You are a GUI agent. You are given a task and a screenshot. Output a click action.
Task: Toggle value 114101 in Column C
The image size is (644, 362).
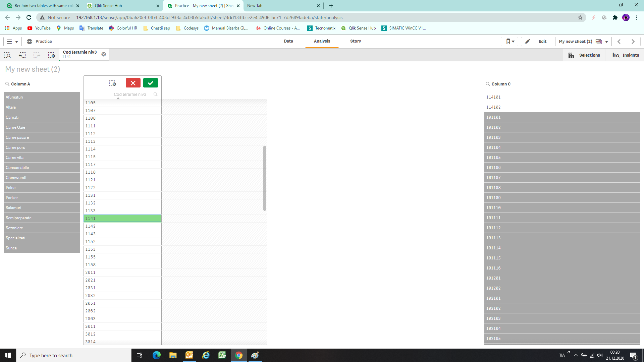point(562,97)
